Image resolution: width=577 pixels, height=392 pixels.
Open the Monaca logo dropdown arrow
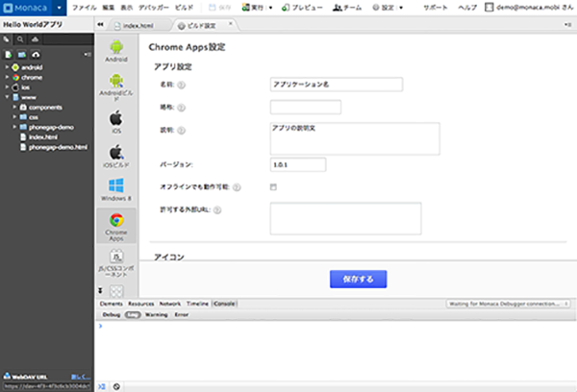[x=58, y=7]
